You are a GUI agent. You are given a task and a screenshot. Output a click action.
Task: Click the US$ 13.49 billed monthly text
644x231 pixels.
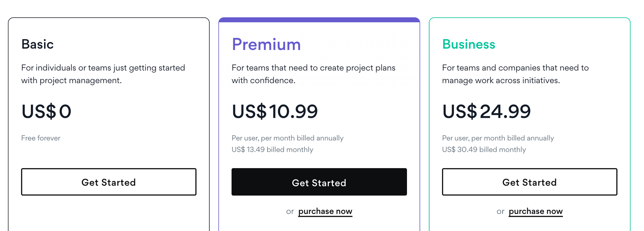(272, 149)
